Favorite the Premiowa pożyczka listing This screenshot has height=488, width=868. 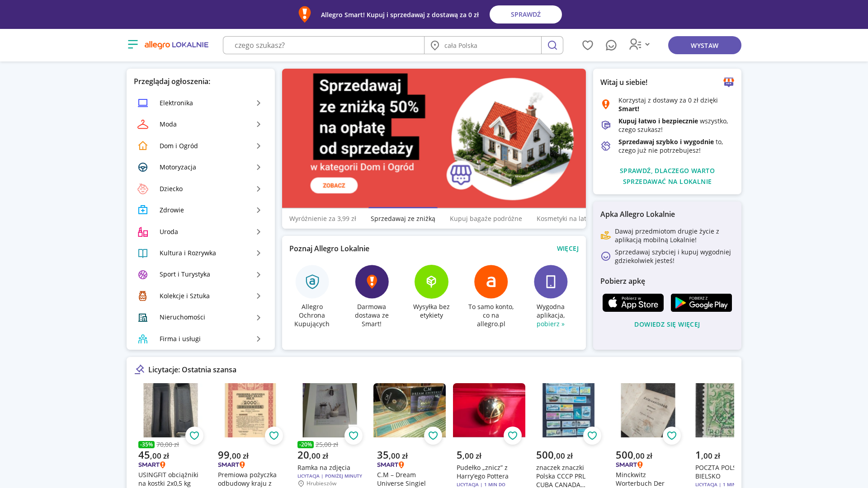pos(274,436)
